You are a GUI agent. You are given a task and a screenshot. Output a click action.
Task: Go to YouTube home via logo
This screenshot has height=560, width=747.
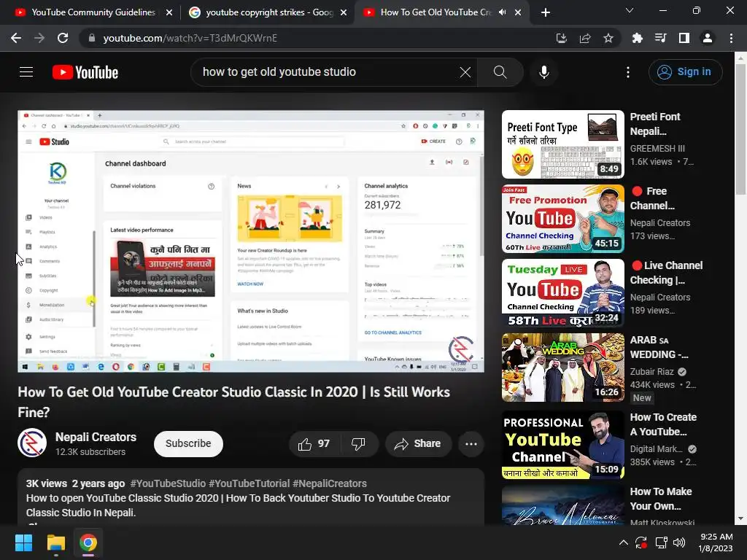(85, 72)
